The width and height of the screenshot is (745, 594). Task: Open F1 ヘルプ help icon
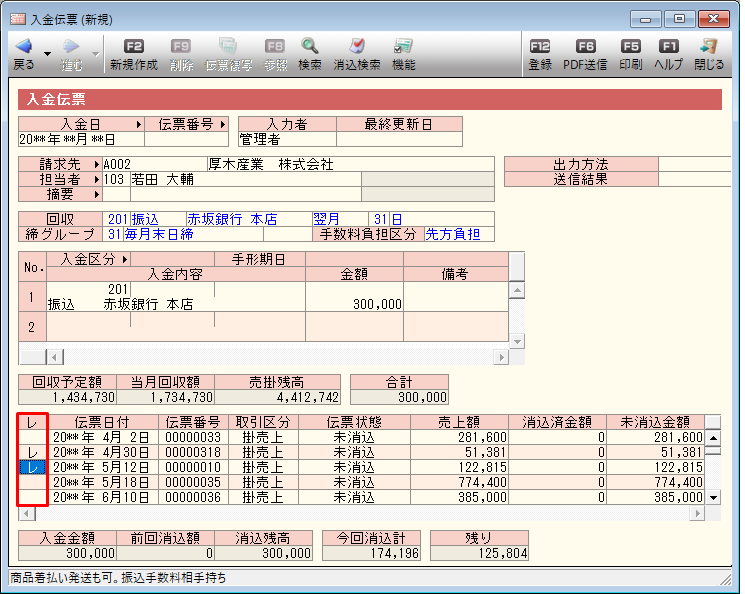(669, 46)
